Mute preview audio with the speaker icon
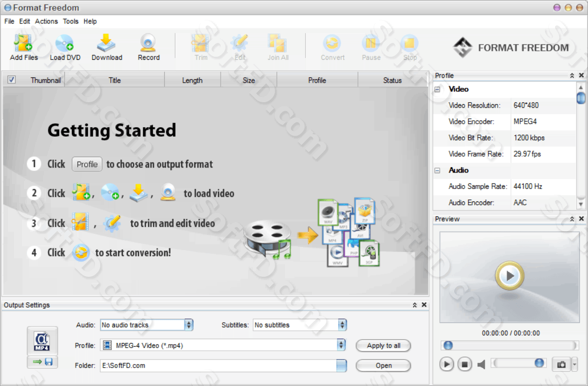The height and width of the screenshot is (386, 588). (481, 364)
